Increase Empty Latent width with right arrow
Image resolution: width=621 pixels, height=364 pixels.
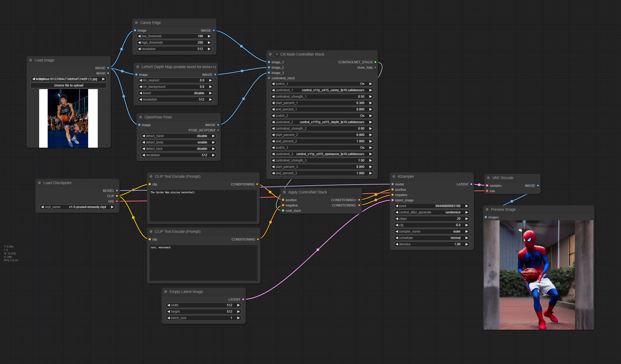[239, 305]
